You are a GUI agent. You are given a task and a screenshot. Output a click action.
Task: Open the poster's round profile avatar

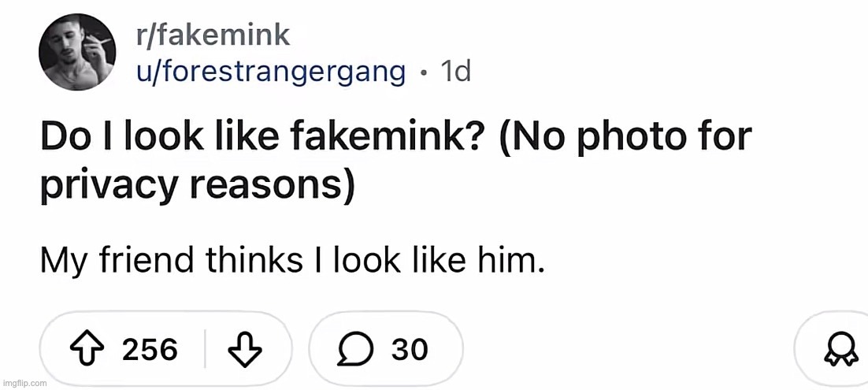(x=77, y=53)
